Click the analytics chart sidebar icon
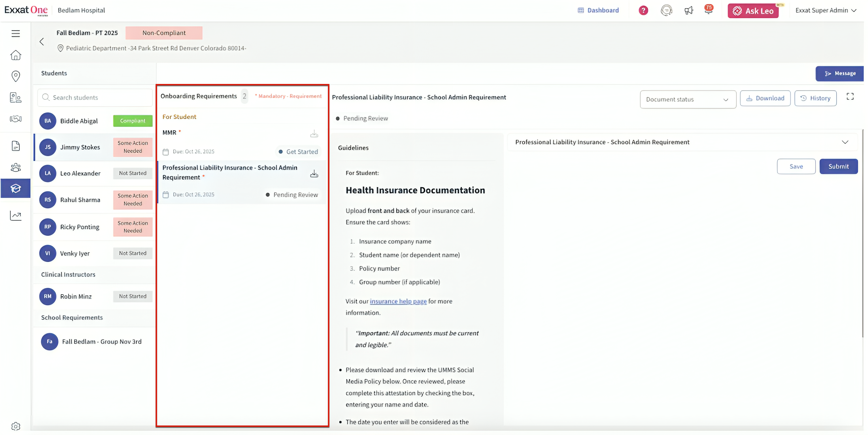Viewport: 868px width, 435px height. click(16, 215)
